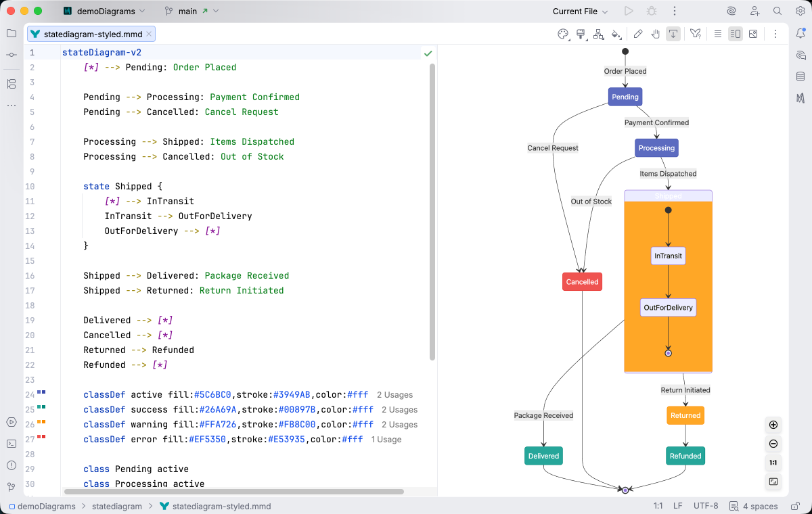Click the Run button in top toolbar
This screenshot has height=514, width=812.
(629, 11)
